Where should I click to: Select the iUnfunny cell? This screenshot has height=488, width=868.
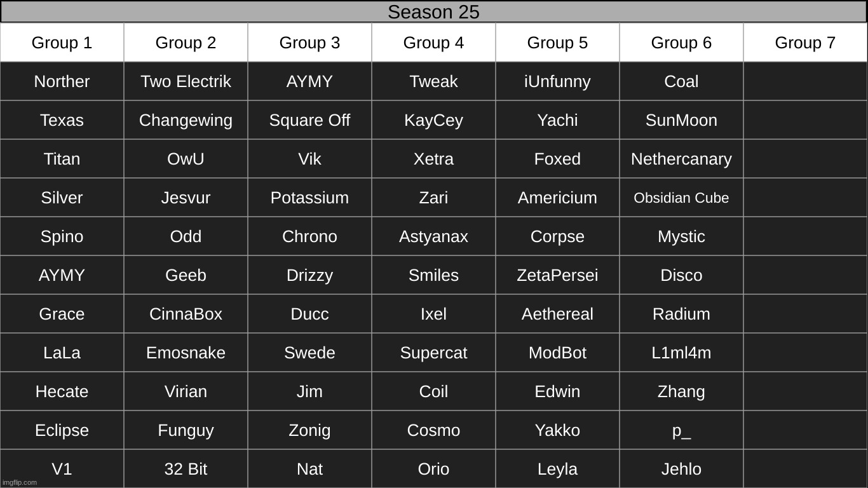click(557, 81)
